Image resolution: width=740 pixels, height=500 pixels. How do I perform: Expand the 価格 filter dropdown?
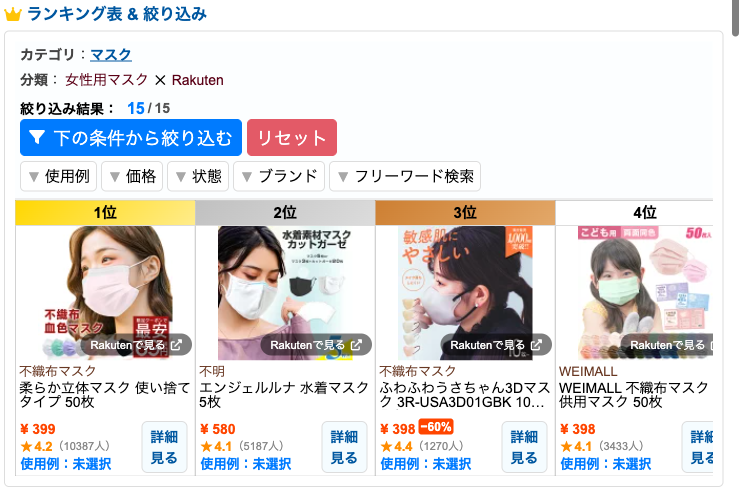pyautogui.click(x=132, y=176)
